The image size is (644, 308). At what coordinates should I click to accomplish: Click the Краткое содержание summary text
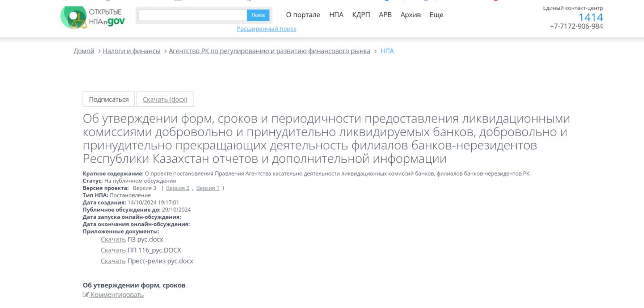tap(337, 174)
